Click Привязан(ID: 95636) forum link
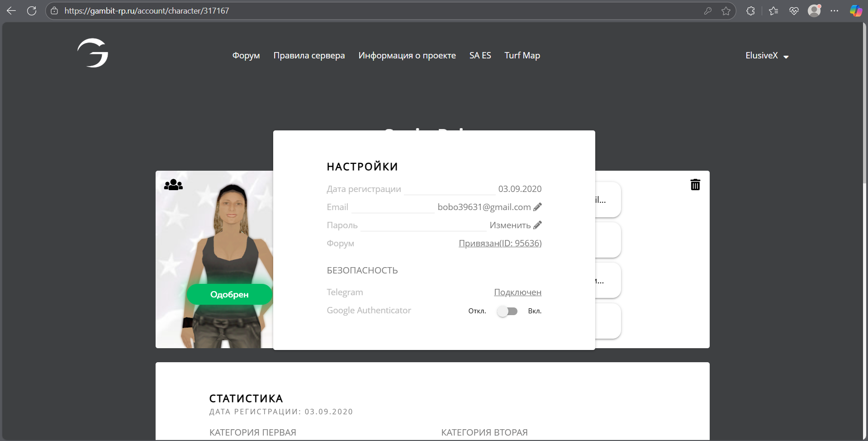This screenshot has width=868, height=441. pyautogui.click(x=500, y=243)
